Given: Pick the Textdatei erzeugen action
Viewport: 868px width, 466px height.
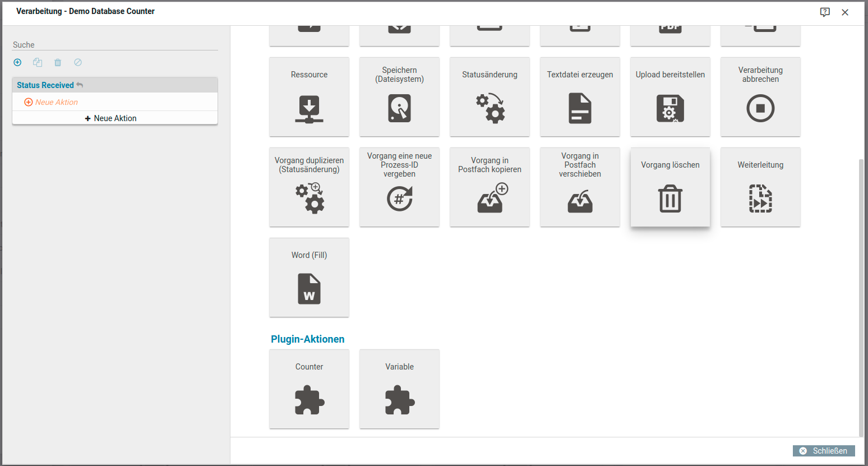Looking at the screenshot, I should (580, 96).
